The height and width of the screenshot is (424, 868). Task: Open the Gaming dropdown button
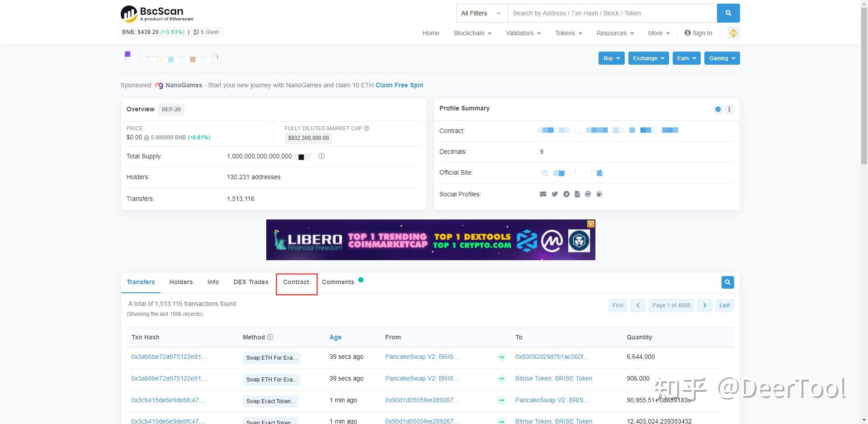point(722,58)
